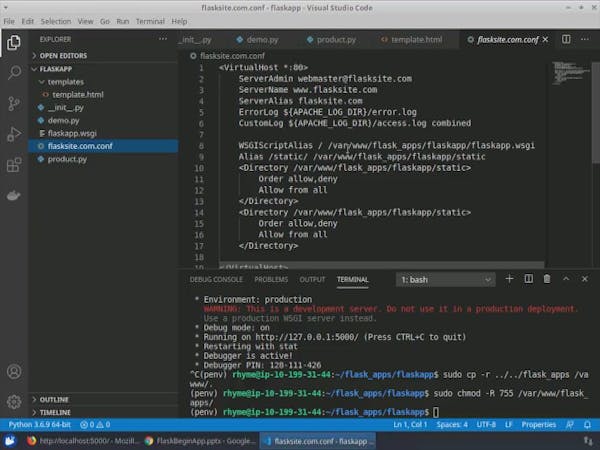This screenshot has width=600, height=450.
Task: Split the terminal panel
Action: pos(528,279)
